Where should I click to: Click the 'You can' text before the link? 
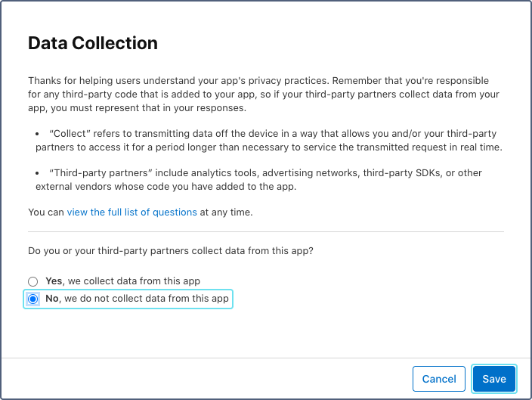coord(46,212)
